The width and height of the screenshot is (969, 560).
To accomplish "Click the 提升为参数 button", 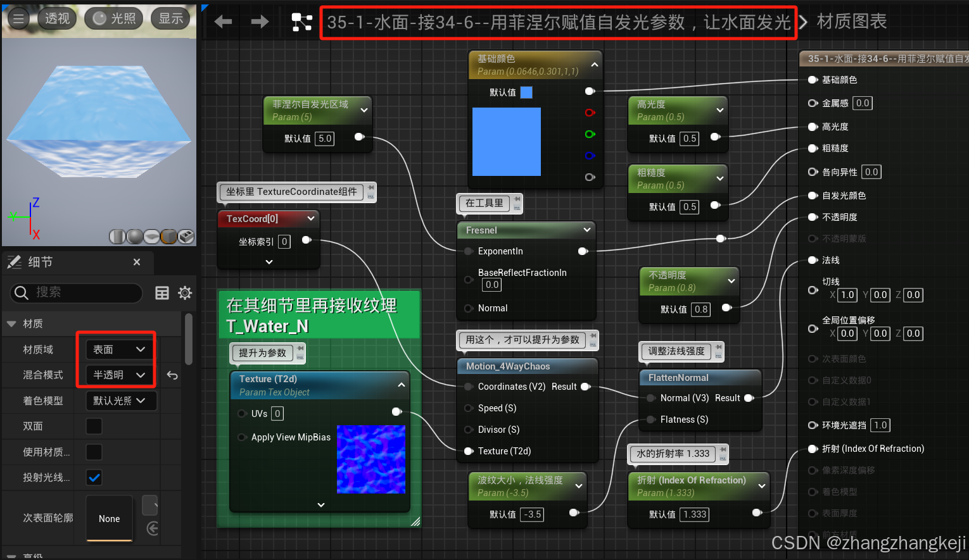I will [262, 353].
